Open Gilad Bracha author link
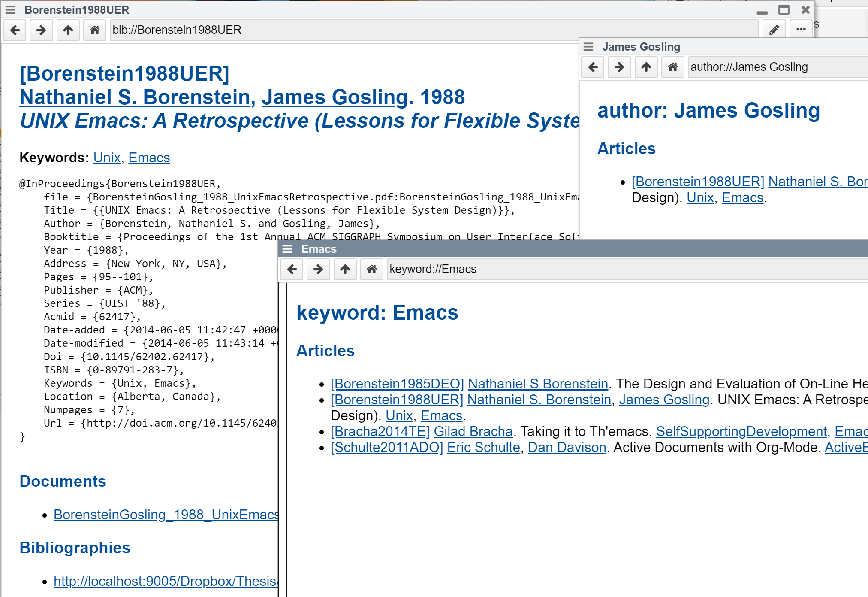868x597 pixels. [473, 431]
